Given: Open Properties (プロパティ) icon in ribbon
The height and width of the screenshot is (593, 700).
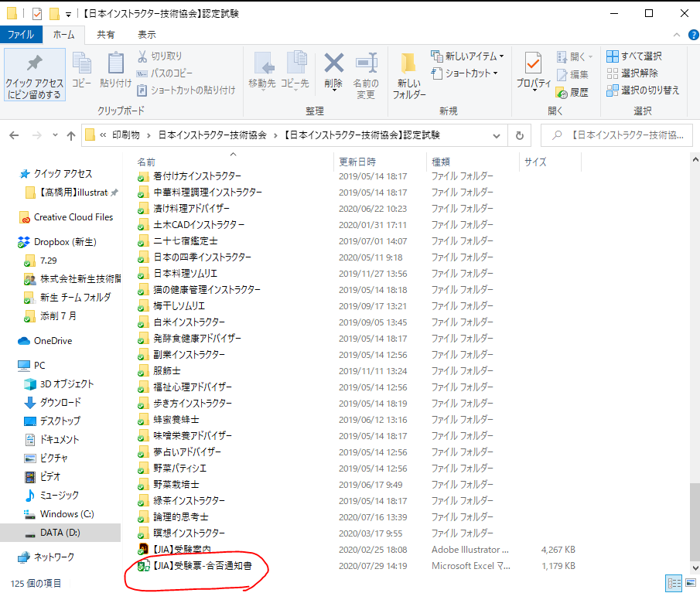Looking at the screenshot, I should click(x=533, y=73).
